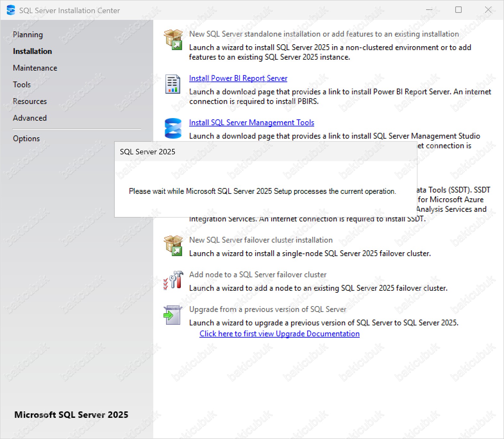Click the add node tools icon

(173, 280)
